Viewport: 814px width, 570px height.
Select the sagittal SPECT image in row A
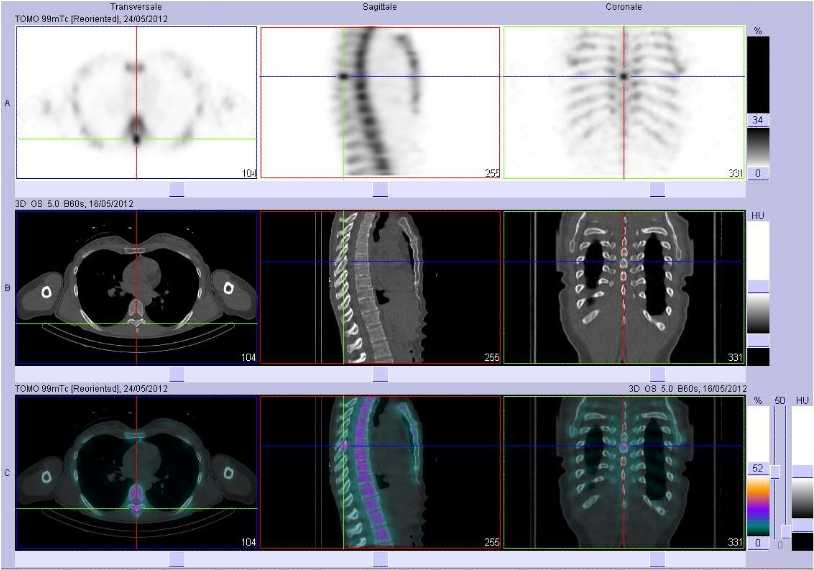(x=380, y=103)
